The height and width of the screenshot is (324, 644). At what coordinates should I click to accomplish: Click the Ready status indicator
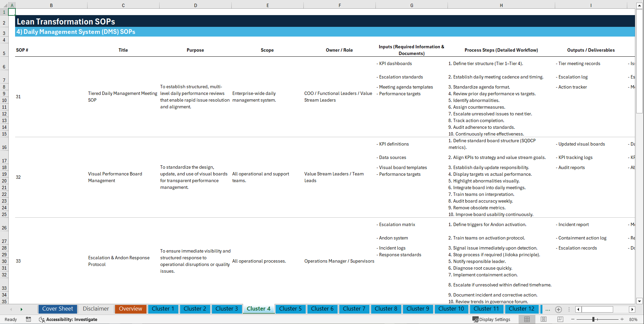(x=10, y=319)
